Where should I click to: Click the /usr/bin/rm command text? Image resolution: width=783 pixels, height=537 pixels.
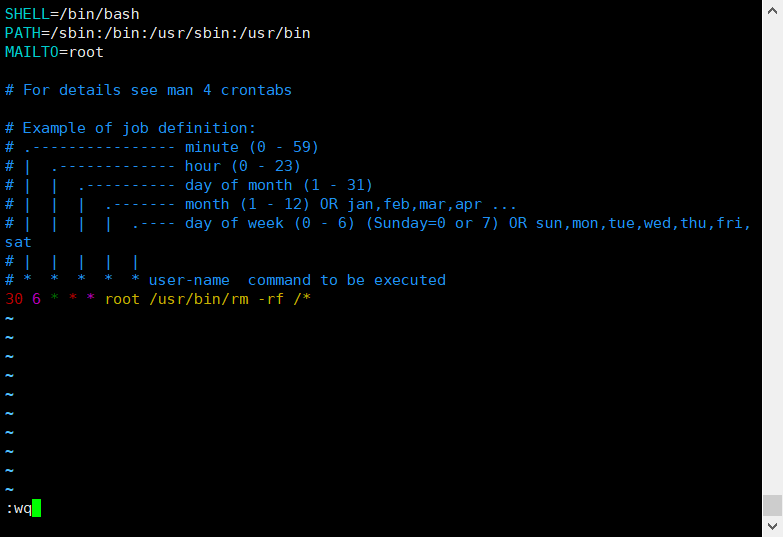click(x=199, y=299)
